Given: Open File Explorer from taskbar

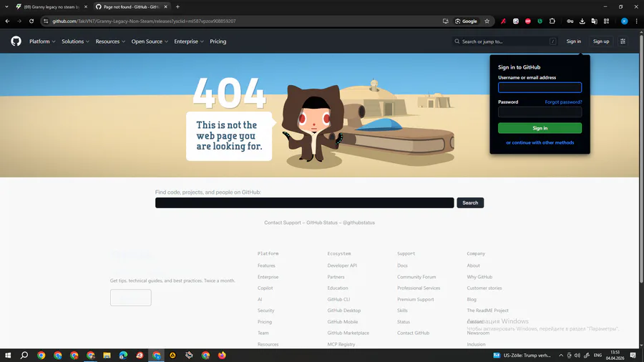Looking at the screenshot, I should click(x=107, y=355).
